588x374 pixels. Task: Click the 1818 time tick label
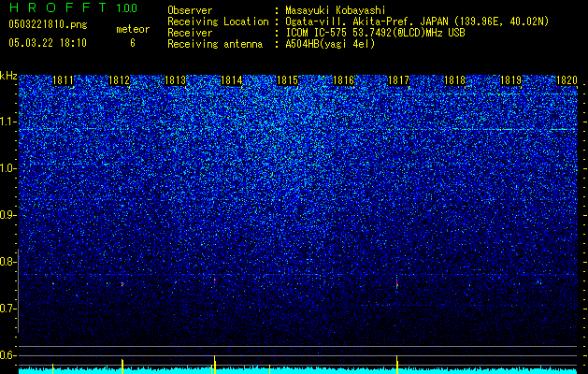tap(454, 80)
